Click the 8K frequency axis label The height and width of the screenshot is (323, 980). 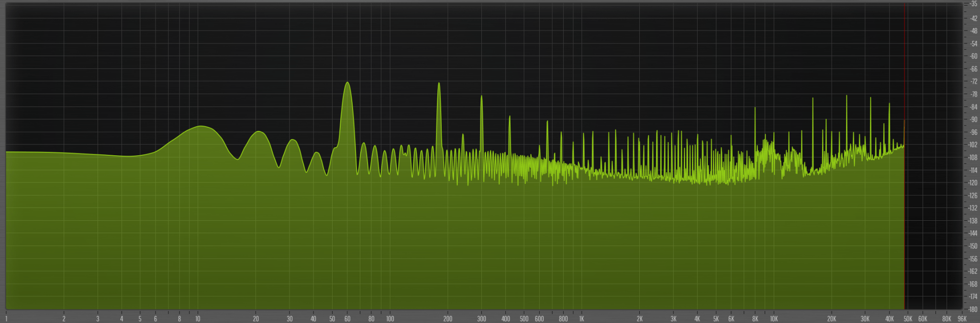pyautogui.click(x=755, y=319)
